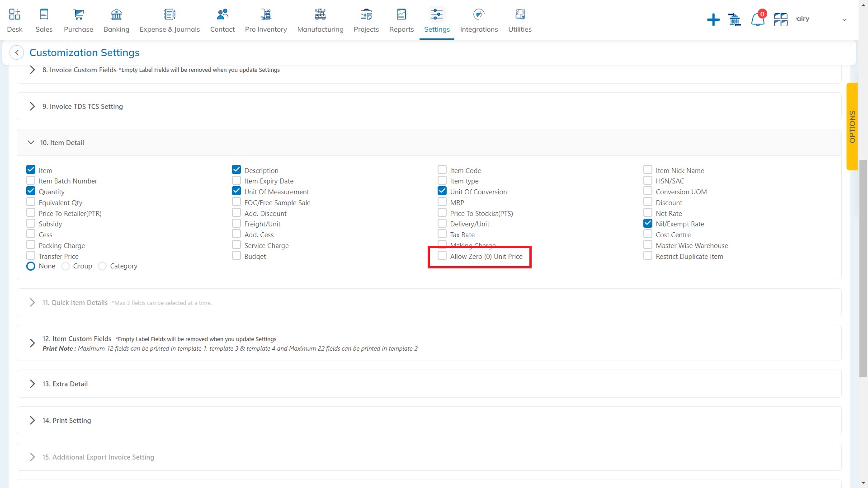The width and height of the screenshot is (868, 488).
Task: Expand section 8 Invoice Custom Fields
Action: [x=32, y=70]
